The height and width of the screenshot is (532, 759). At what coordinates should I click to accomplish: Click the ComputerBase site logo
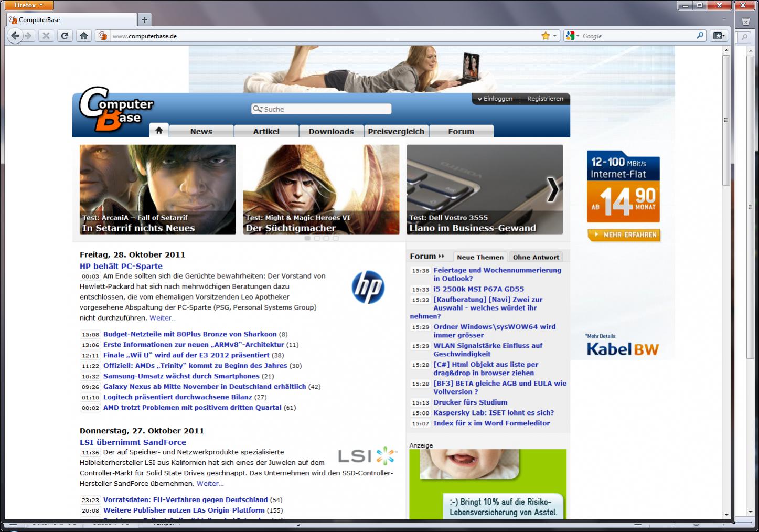[116, 109]
